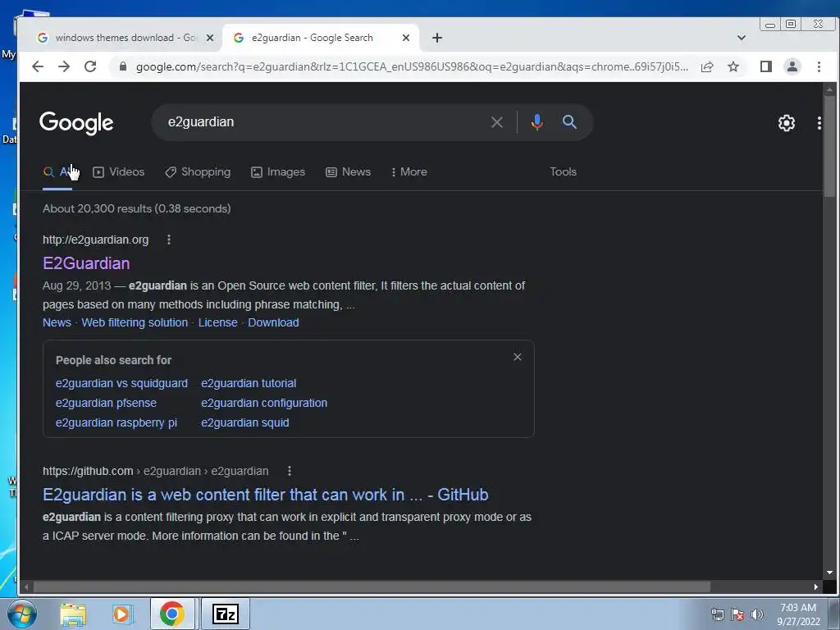Open the Download sitelink
The height and width of the screenshot is (630, 840).
pyautogui.click(x=273, y=322)
